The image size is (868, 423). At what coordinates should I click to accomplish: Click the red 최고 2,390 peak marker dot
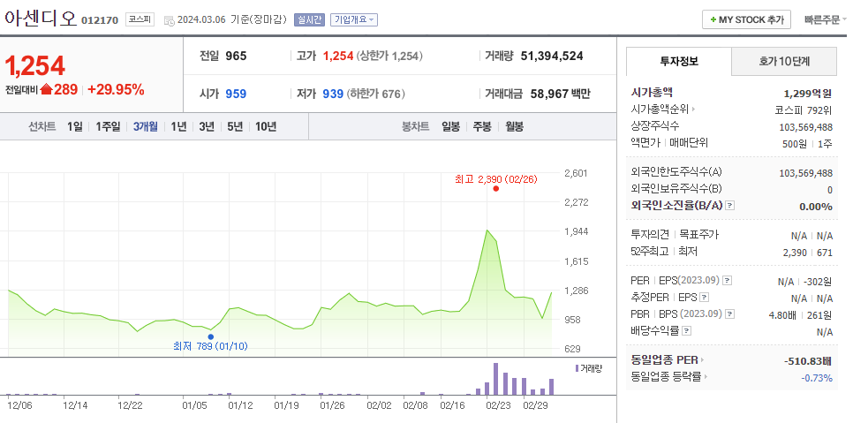[x=496, y=189]
